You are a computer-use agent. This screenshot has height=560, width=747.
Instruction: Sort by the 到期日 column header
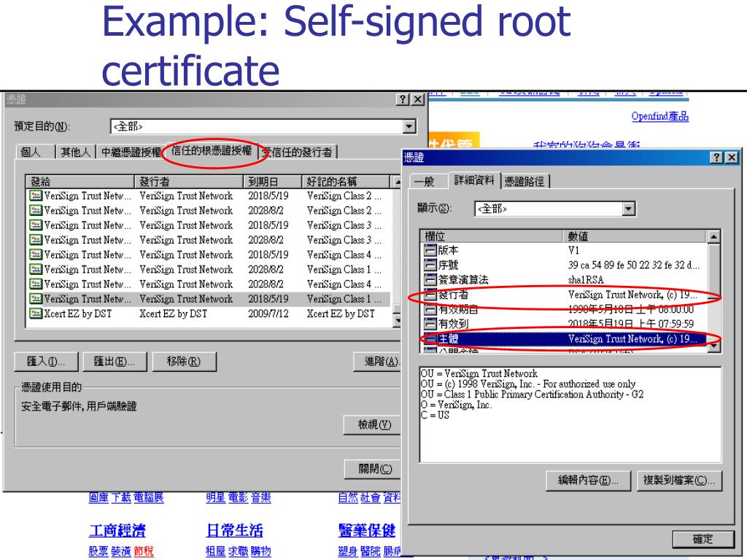273,182
